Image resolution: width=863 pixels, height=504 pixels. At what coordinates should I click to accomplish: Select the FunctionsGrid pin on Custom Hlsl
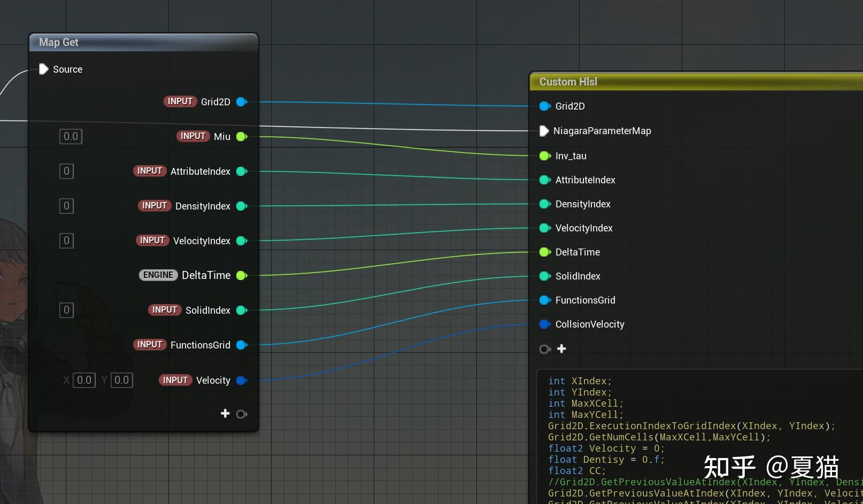[x=545, y=300]
